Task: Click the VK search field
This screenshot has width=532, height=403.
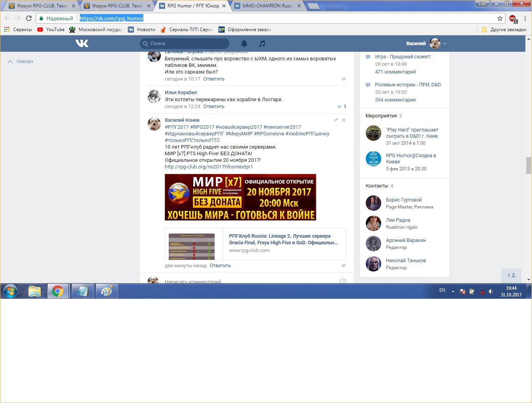Action: coord(185,44)
